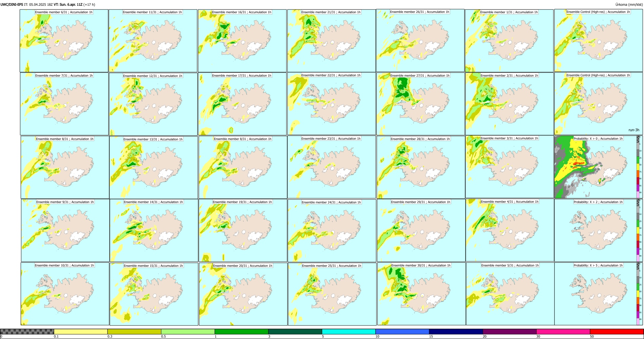View the Ensemble member 27/31 map

tap(421, 104)
